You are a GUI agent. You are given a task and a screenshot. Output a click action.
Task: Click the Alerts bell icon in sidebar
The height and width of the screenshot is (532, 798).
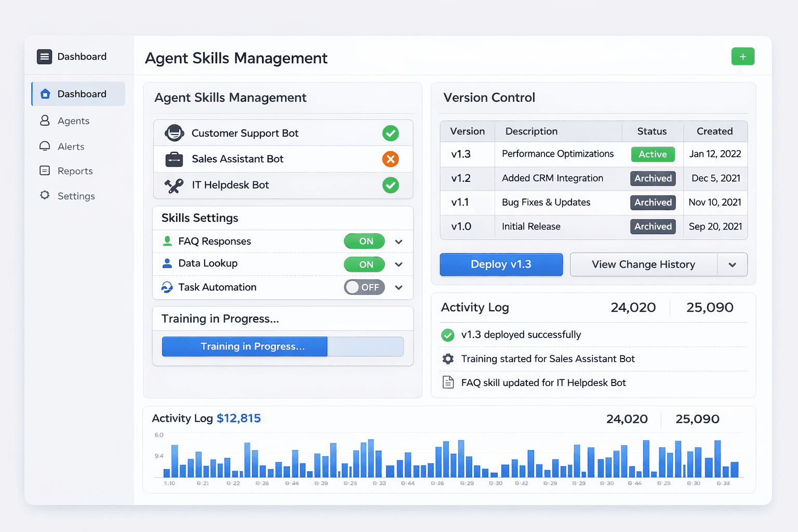[x=45, y=146]
